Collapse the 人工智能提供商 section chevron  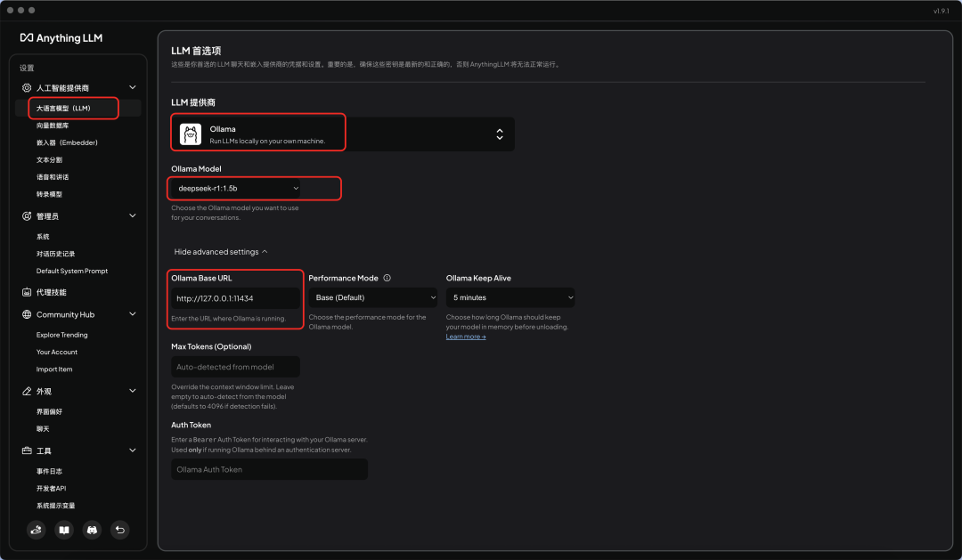[x=133, y=88]
